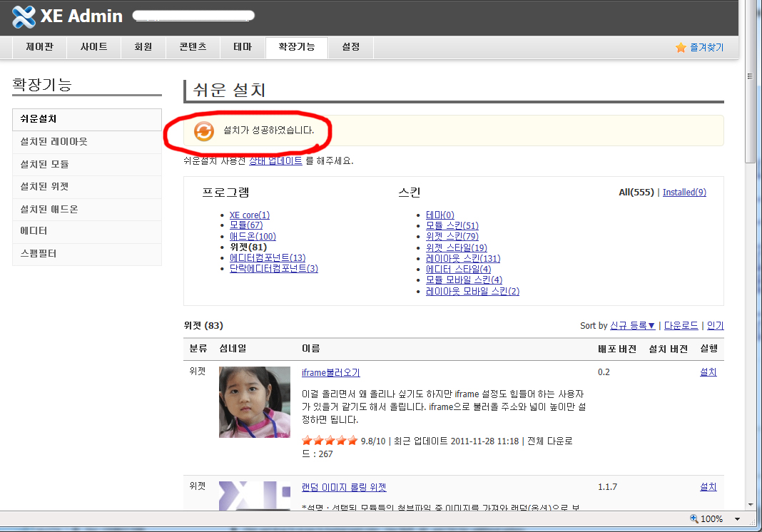Click the 상태 업데이트 link

[x=275, y=161]
